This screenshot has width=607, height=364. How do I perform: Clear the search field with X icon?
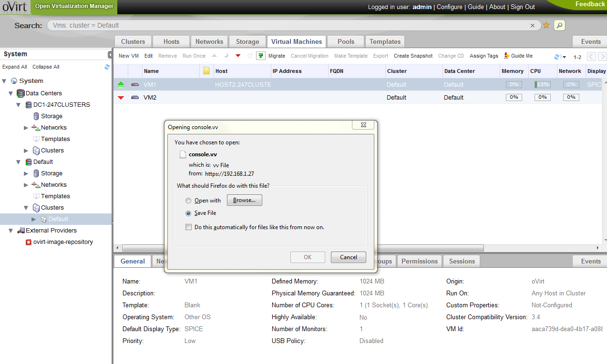point(533,25)
